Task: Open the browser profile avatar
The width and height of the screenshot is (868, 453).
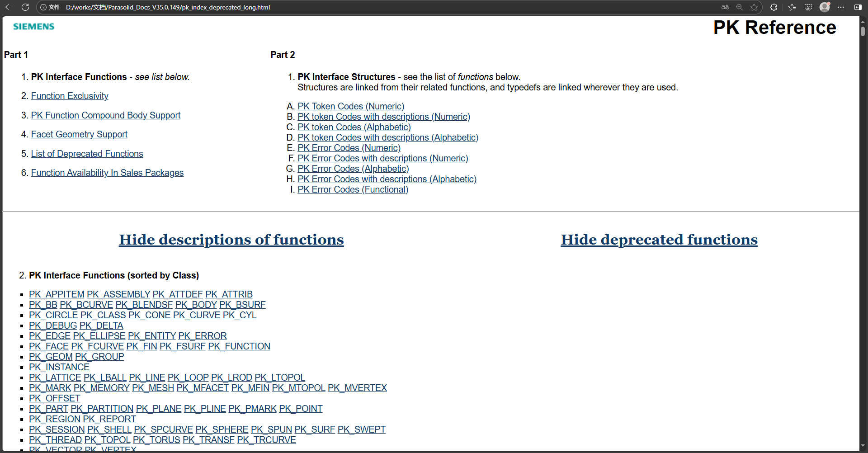Action: (x=825, y=7)
